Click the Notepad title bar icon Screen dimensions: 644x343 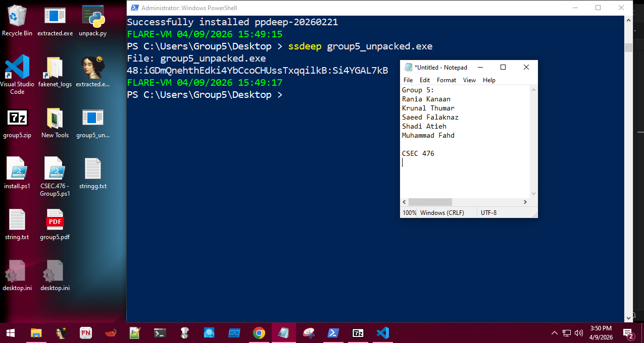[x=408, y=67]
